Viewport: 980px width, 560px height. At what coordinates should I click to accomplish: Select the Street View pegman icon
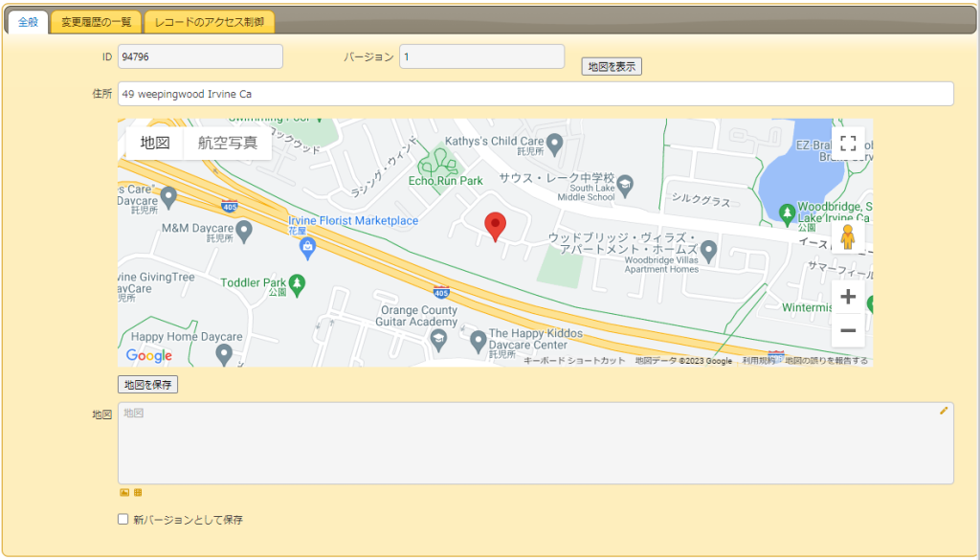click(x=848, y=237)
